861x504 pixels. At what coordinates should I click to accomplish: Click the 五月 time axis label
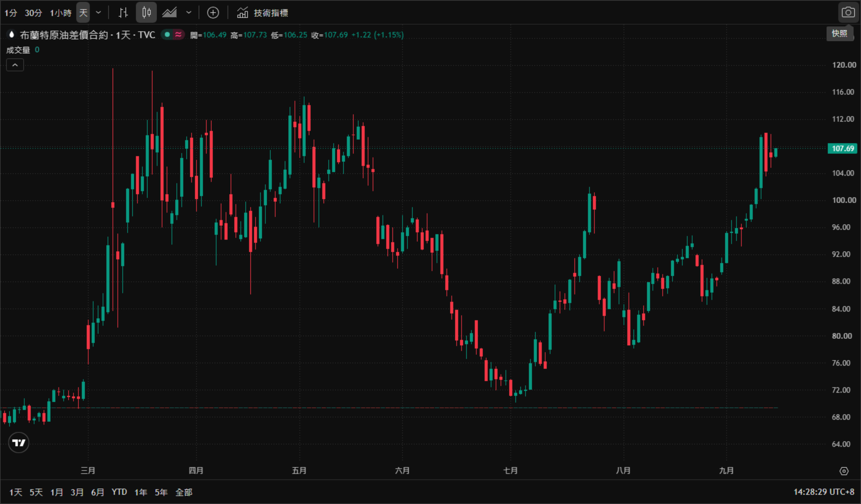point(299,471)
